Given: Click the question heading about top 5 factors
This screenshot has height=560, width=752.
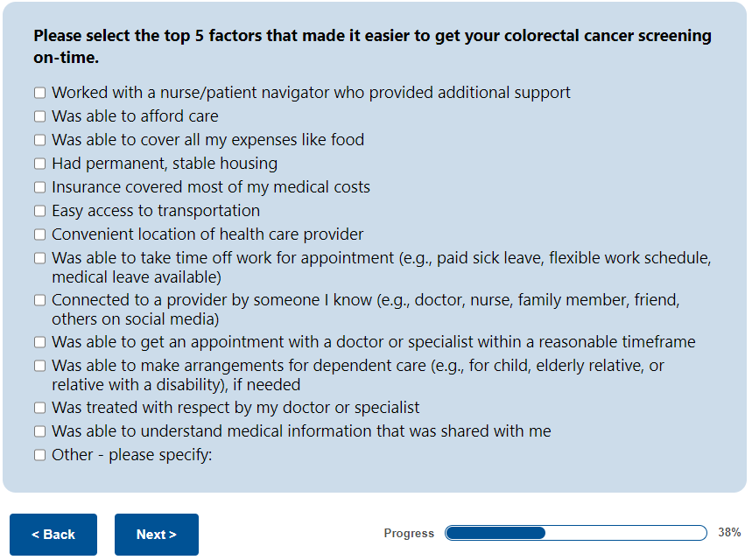Looking at the screenshot, I should click(x=372, y=47).
